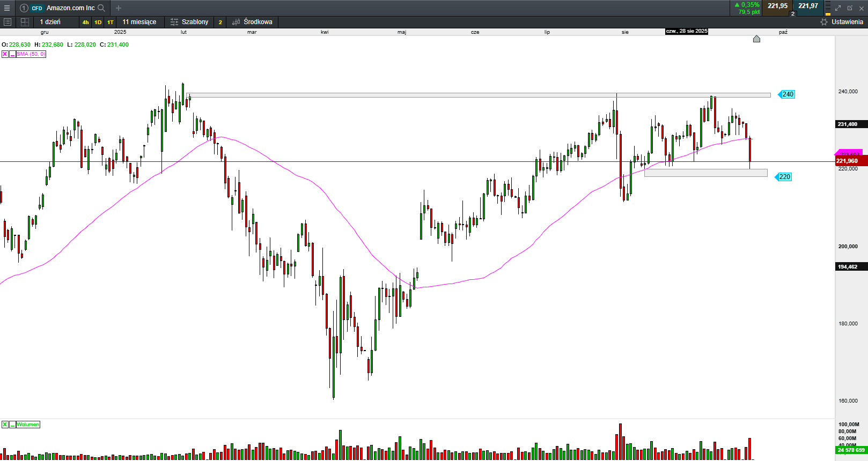The image size is (868, 461).
Task: Click the chart layout grid icon
Action: (x=25, y=22)
